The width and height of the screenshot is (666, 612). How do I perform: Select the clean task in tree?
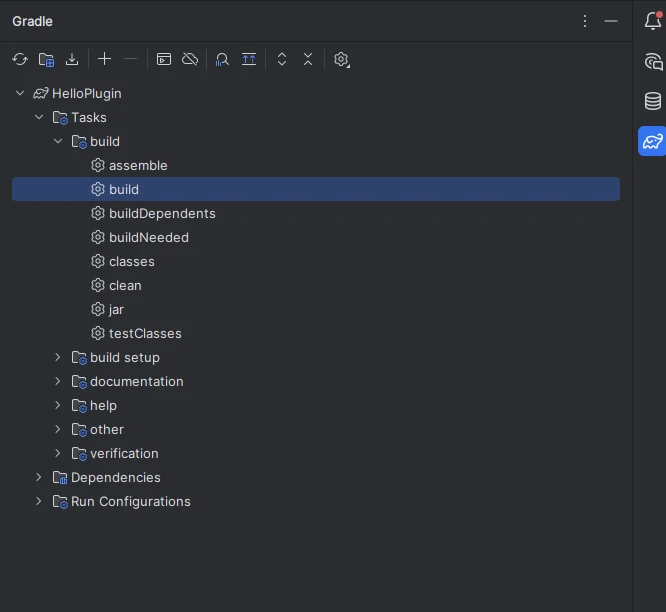pyautogui.click(x=125, y=285)
